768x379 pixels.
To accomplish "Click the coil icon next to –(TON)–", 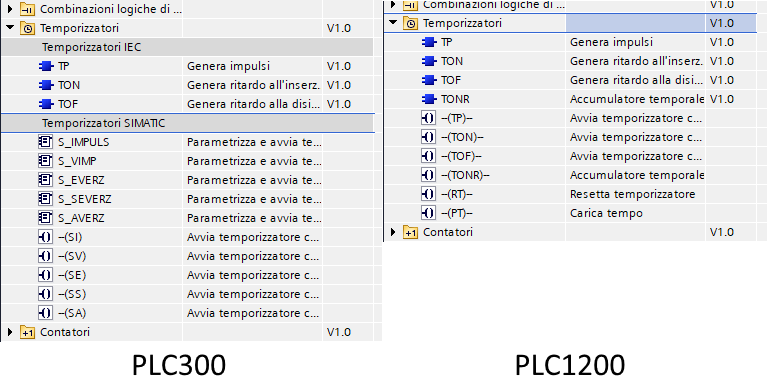I will click(428, 138).
